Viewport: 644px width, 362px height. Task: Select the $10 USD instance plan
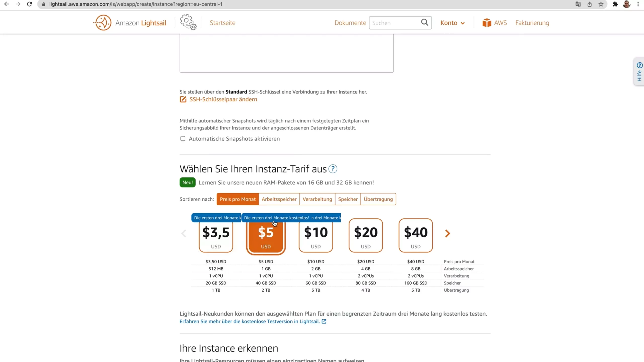click(x=316, y=235)
